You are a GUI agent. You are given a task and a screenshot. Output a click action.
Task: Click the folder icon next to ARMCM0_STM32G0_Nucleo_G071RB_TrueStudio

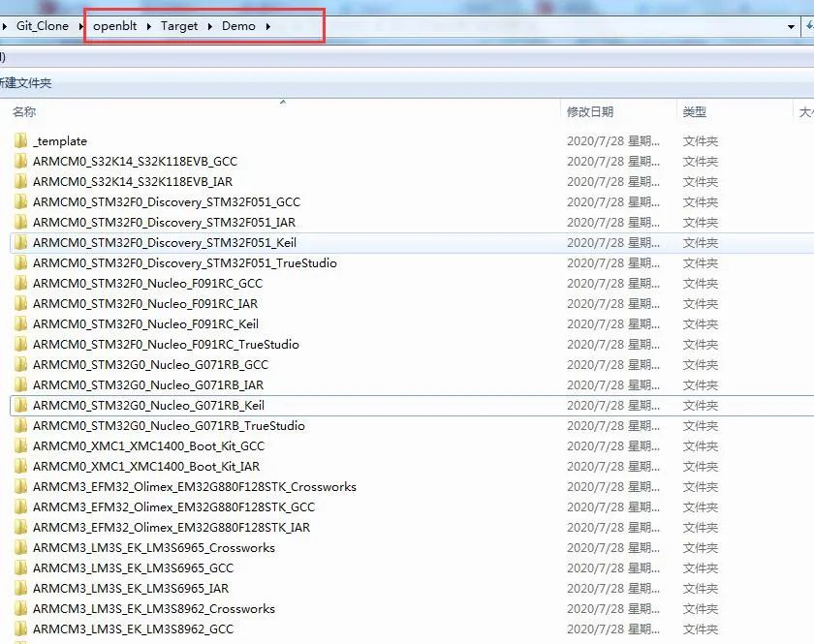pyautogui.click(x=21, y=425)
